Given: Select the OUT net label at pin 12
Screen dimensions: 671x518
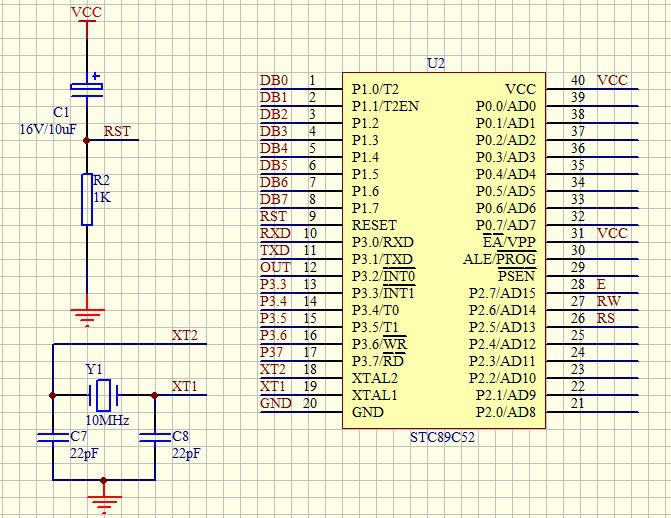Looking at the screenshot, I should (275, 268).
